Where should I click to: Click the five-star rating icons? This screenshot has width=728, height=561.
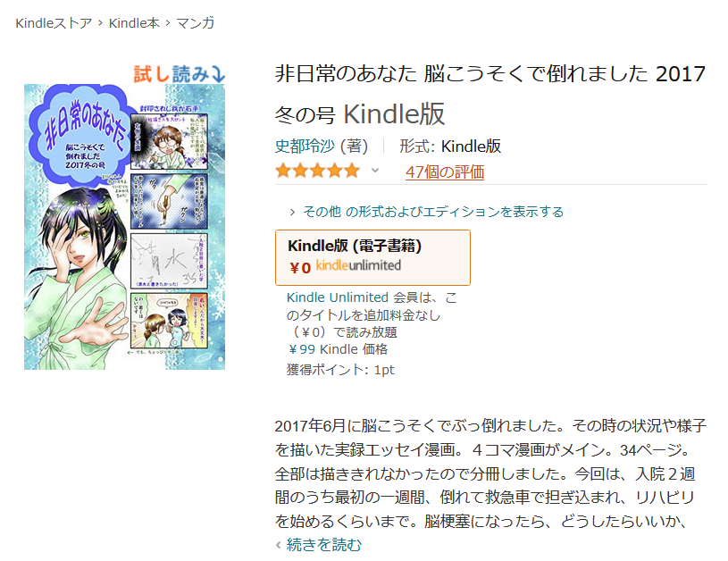tap(318, 171)
